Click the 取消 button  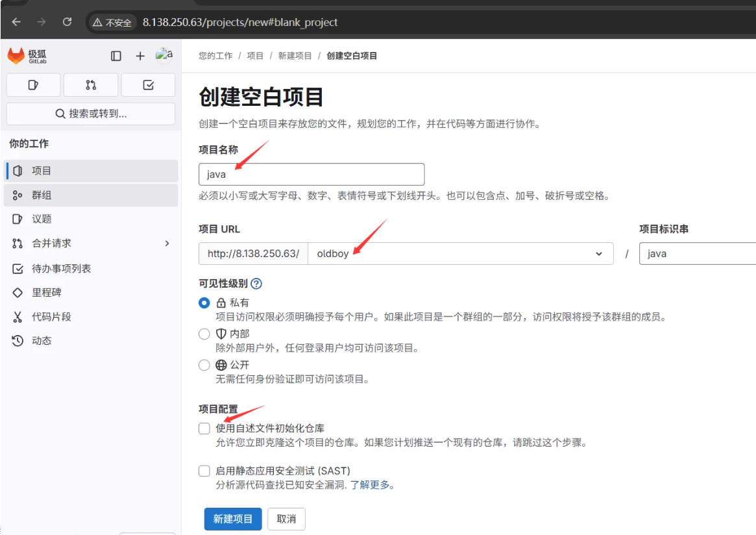286,519
